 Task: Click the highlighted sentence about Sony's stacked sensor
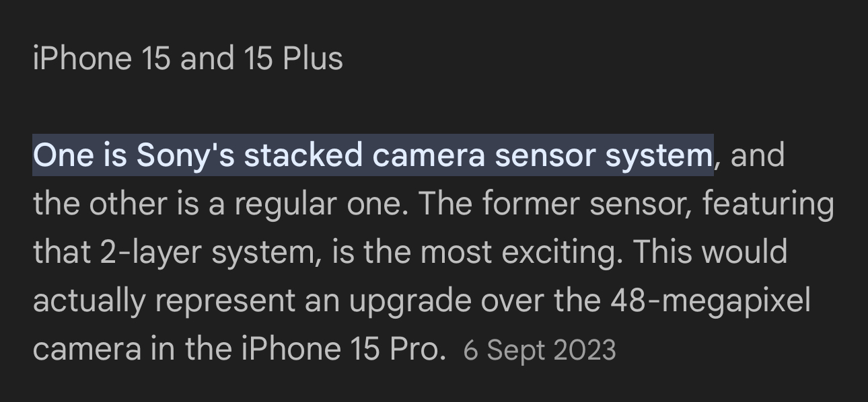373,155
